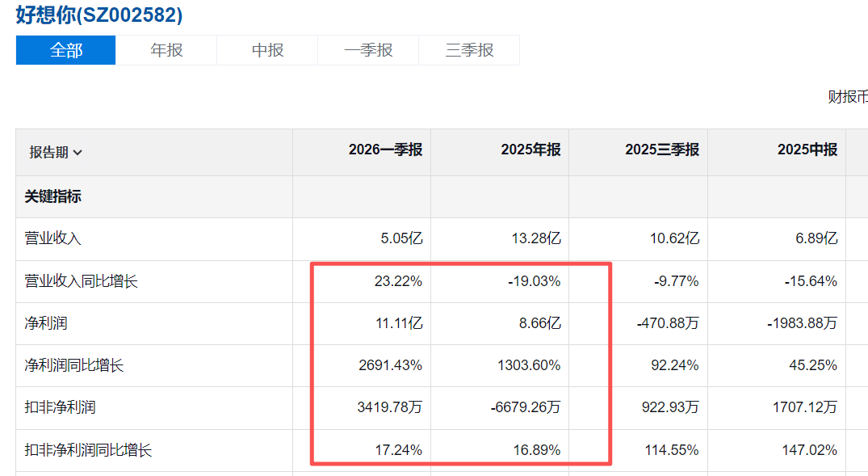Click the 13.28亿 revenue value
This screenshot has width=868, height=476.
tap(536, 239)
